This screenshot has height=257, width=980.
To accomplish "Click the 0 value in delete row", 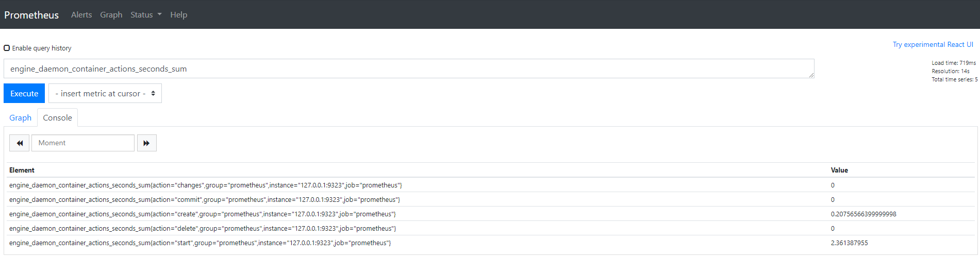I will pyautogui.click(x=833, y=229).
